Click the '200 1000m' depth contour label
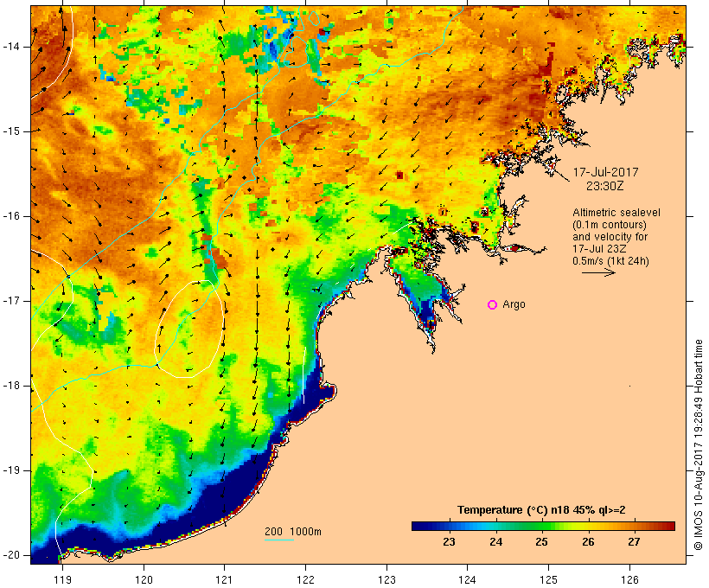Image resolution: width=709 pixels, height=588 pixels. (293, 532)
